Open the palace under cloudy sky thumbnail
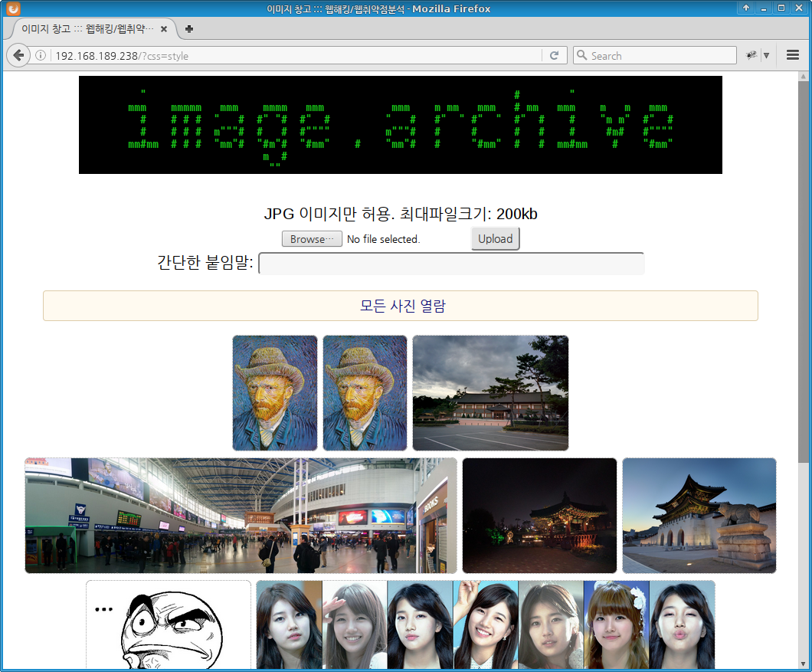The width and height of the screenshot is (812, 672). pos(490,393)
